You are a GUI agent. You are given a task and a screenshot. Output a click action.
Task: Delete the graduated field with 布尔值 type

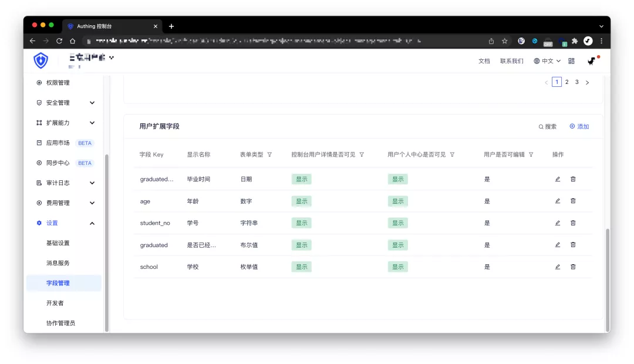(x=573, y=245)
